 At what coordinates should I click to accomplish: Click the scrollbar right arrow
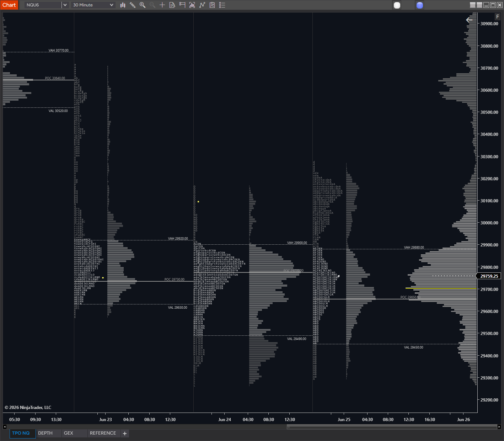coord(499,426)
